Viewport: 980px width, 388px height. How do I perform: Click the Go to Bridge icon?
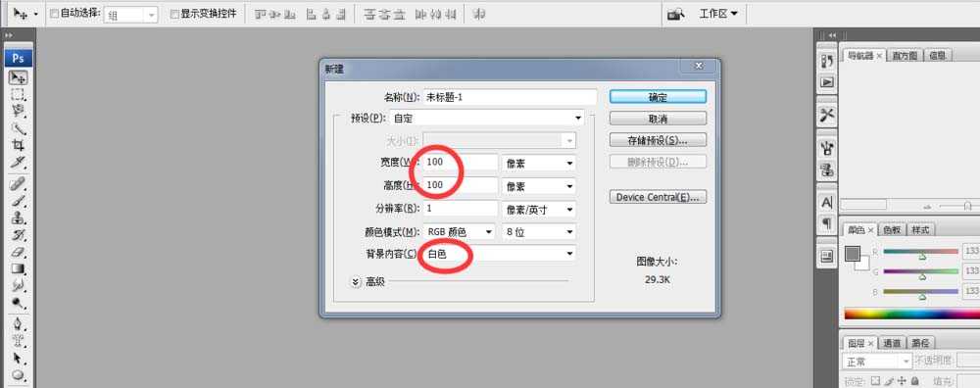[675, 13]
